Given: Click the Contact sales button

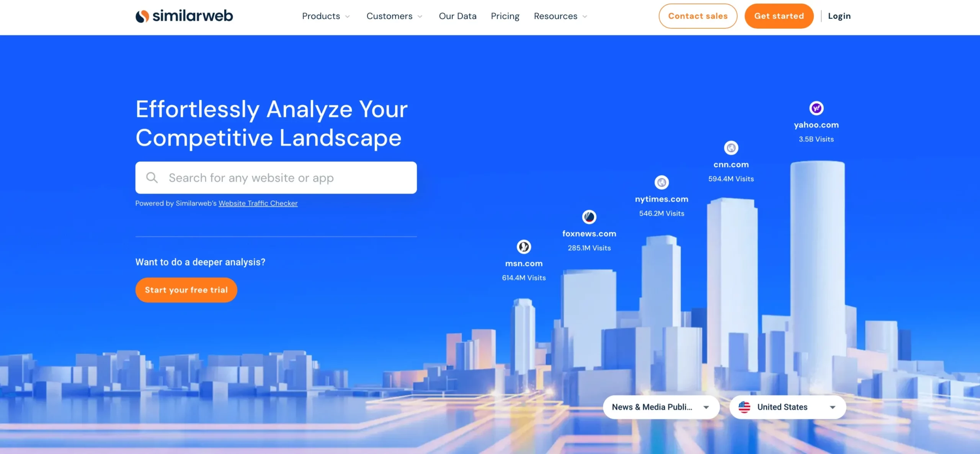Looking at the screenshot, I should click(x=697, y=16).
